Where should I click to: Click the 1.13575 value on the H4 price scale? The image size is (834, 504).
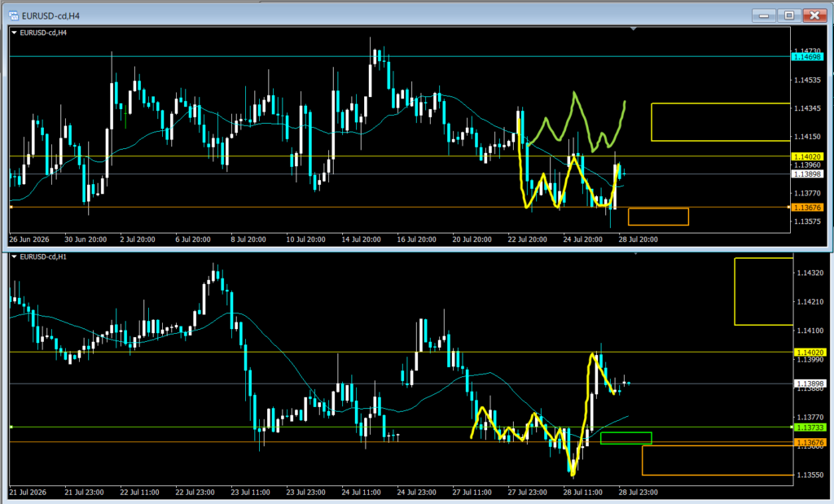pyautogui.click(x=807, y=221)
